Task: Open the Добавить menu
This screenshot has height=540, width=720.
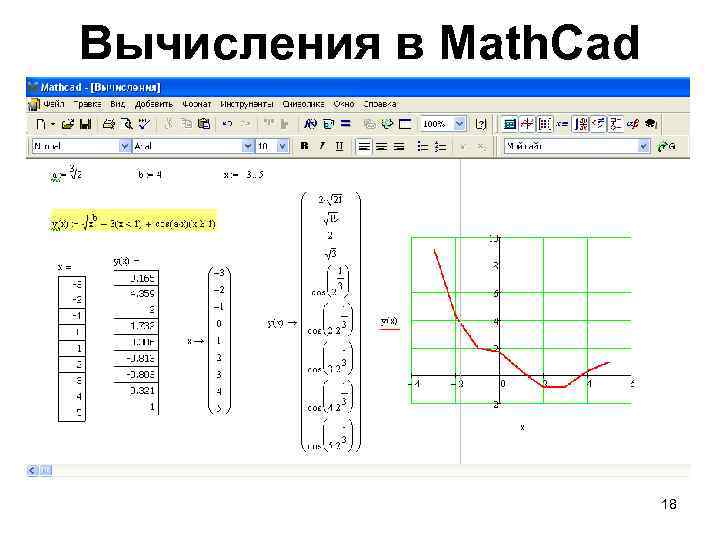Action: coord(153,104)
